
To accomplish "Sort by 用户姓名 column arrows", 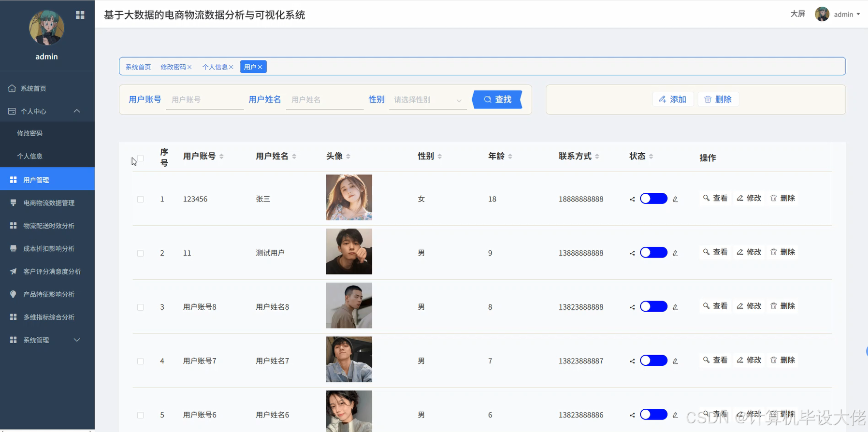I will pos(294,156).
